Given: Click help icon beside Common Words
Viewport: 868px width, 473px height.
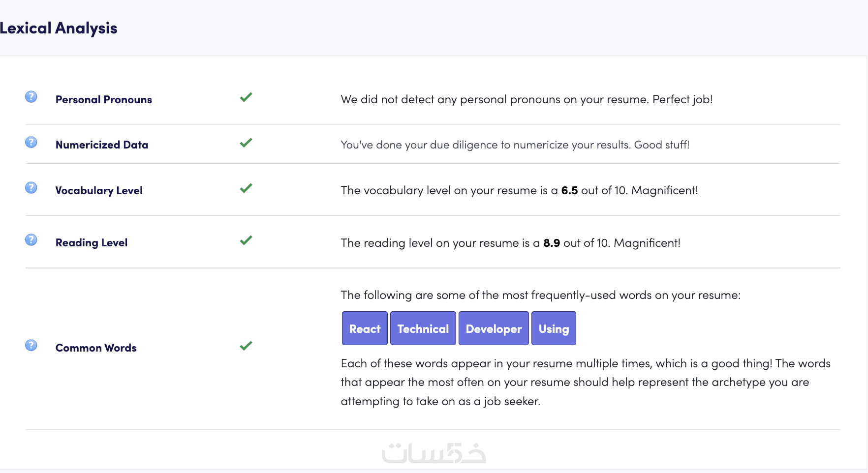Looking at the screenshot, I should click(31, 345).
